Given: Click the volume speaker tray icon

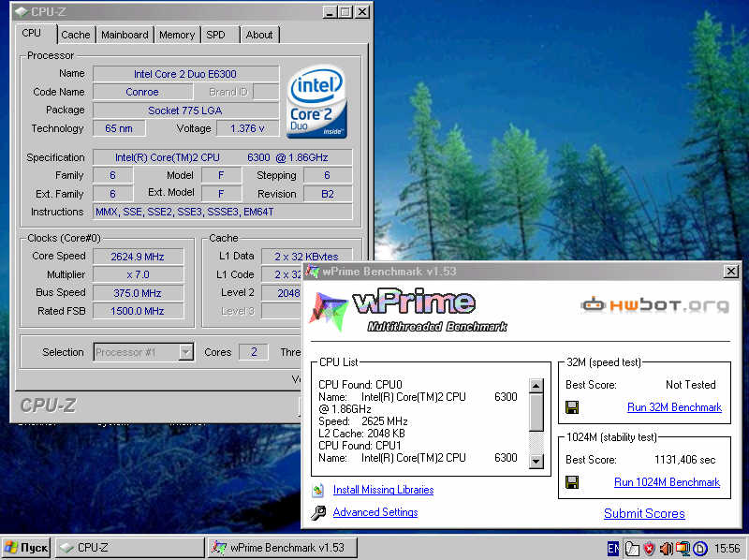Looking at the screenshot, I should 666,549.
